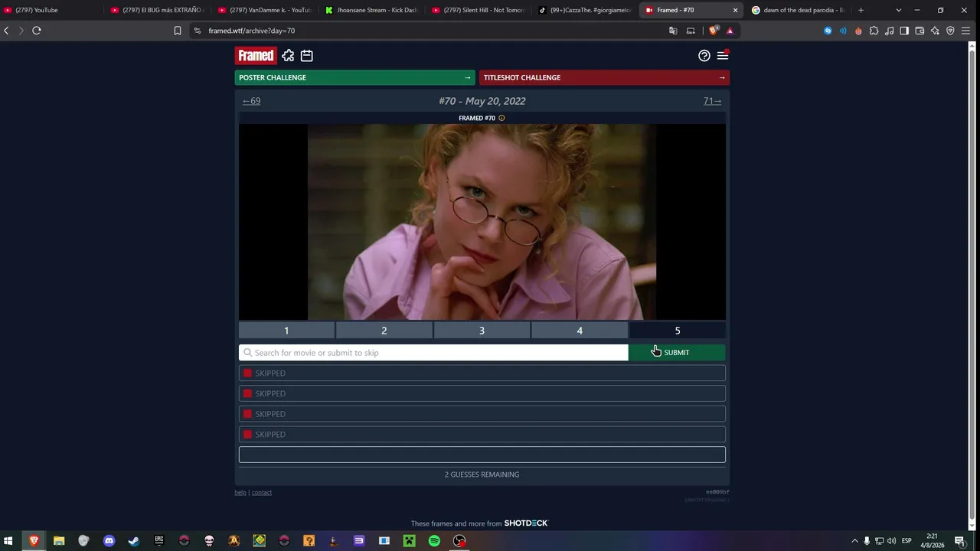Focus the movie search input field
The width and height of the screenshot is (980, 551).
(433, 353)
